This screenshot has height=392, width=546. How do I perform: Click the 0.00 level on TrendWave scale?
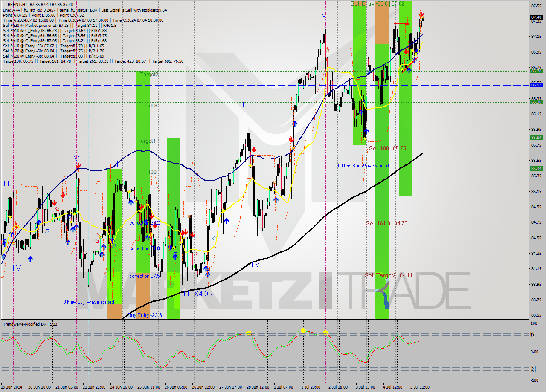[535, 352]
